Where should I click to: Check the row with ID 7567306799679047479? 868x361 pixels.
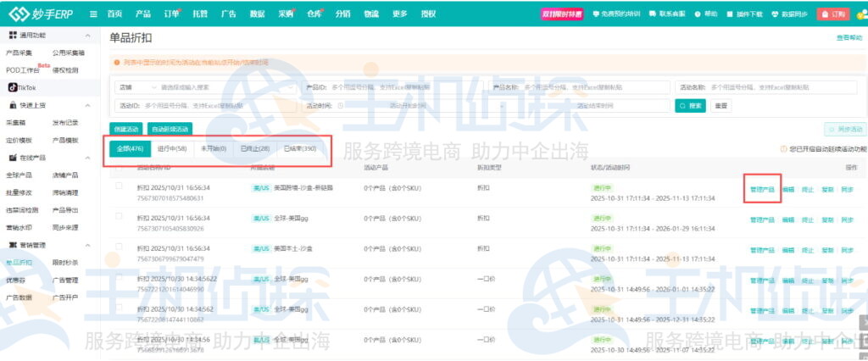(119, 247)
